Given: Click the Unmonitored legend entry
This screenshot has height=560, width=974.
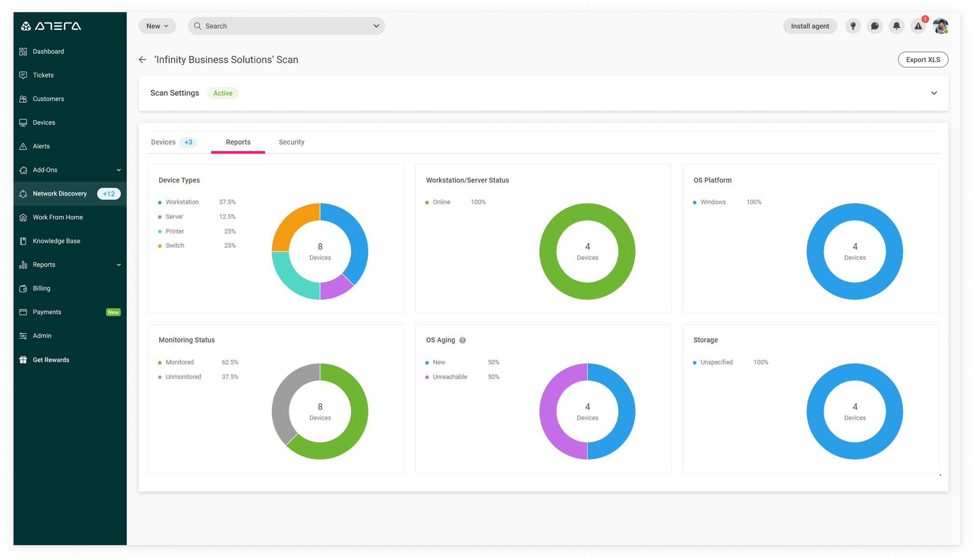Looking at the screenshot, I should (198, 377).
